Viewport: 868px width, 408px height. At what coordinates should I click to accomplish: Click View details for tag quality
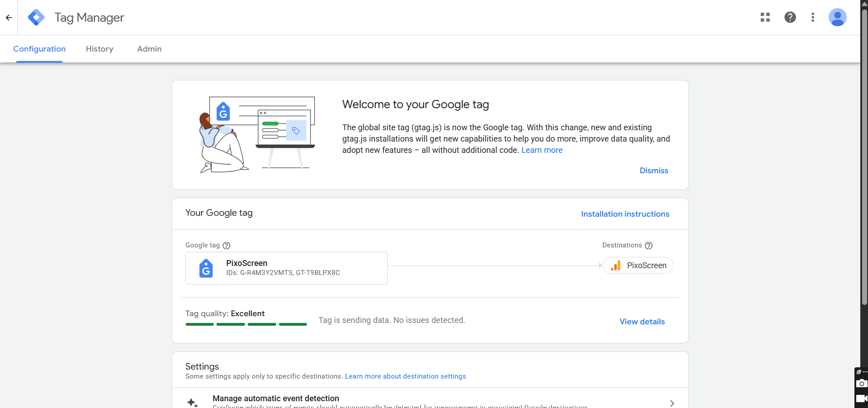click(642, 322)
